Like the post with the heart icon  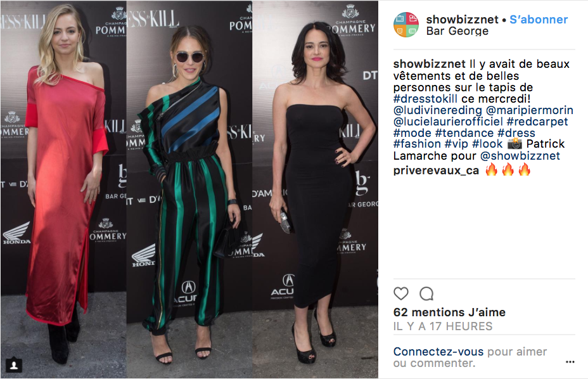401,293
